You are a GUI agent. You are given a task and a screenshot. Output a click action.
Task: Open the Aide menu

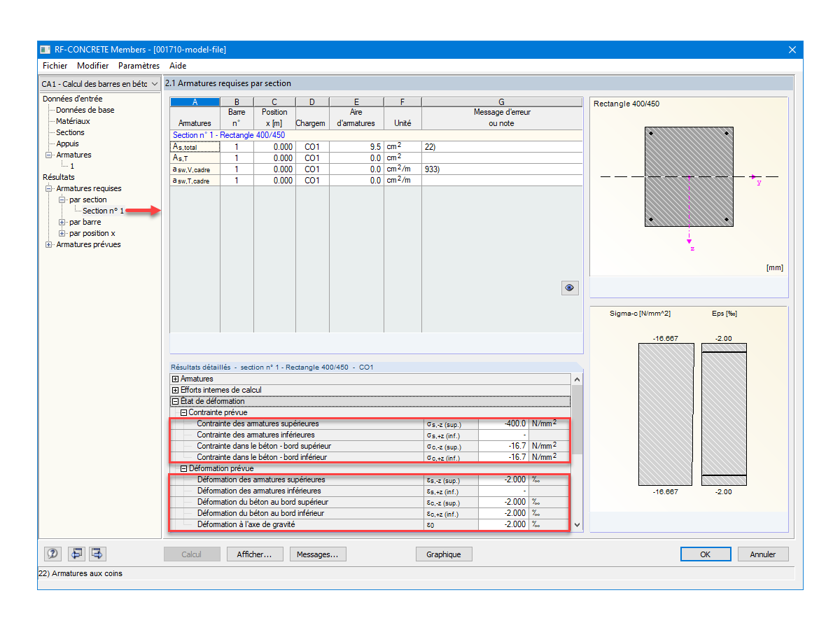[x=178, y=66]
